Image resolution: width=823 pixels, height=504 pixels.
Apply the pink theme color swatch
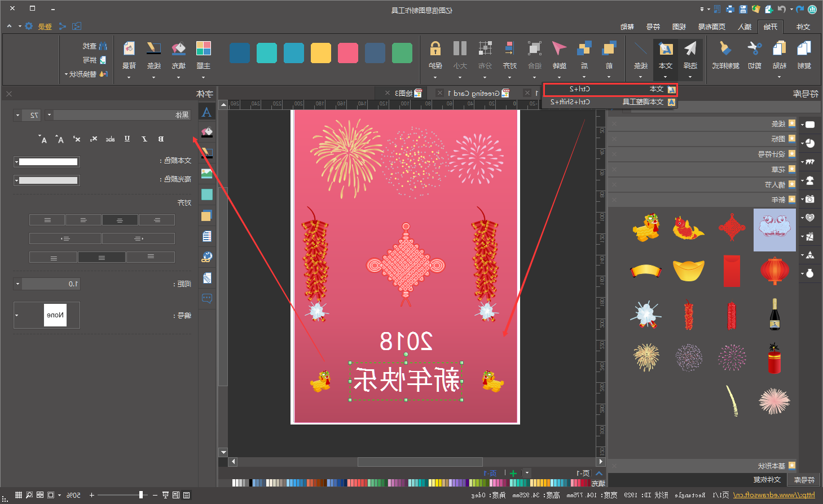point(347,53)
